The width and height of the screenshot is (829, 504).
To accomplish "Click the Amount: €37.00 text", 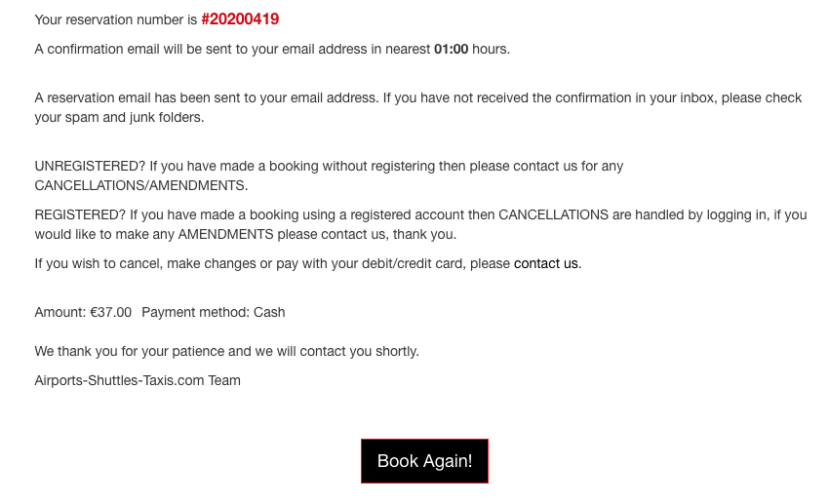I will click(x=83, y=312).
